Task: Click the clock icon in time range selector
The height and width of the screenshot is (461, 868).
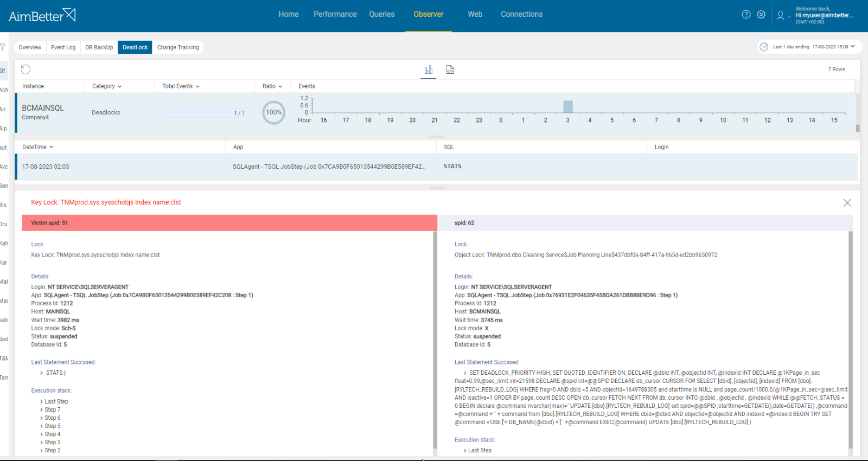Action: tap(764, 47)
